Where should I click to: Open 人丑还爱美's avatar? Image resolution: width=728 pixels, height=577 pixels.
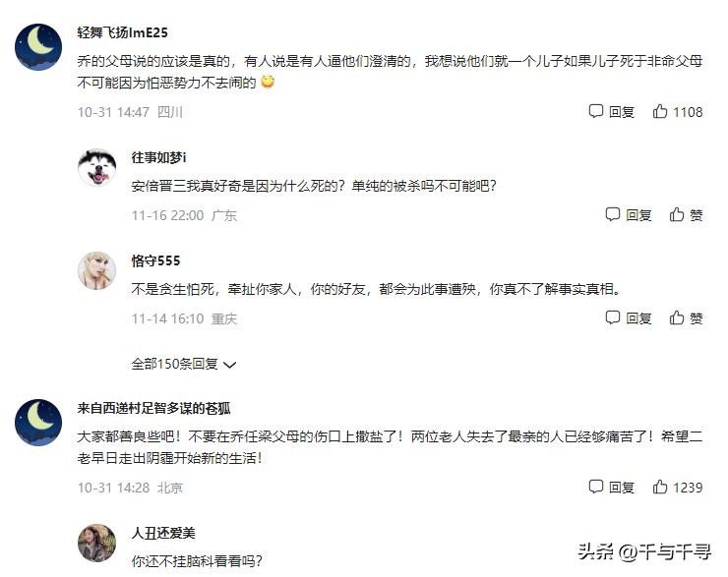(96, 544)
